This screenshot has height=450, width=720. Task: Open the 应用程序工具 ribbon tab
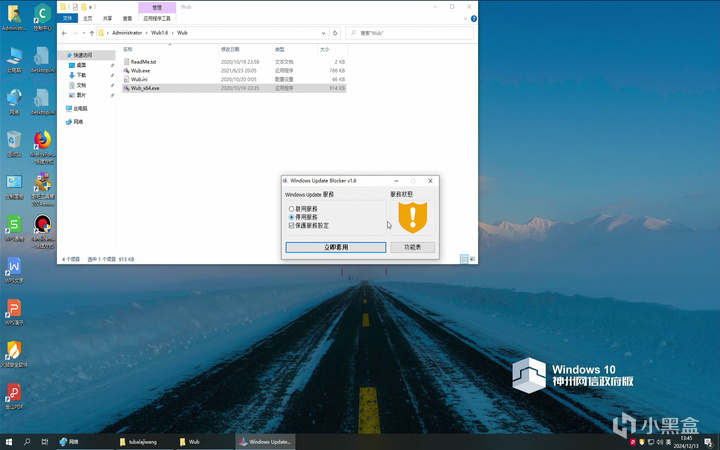coord(157,18)
